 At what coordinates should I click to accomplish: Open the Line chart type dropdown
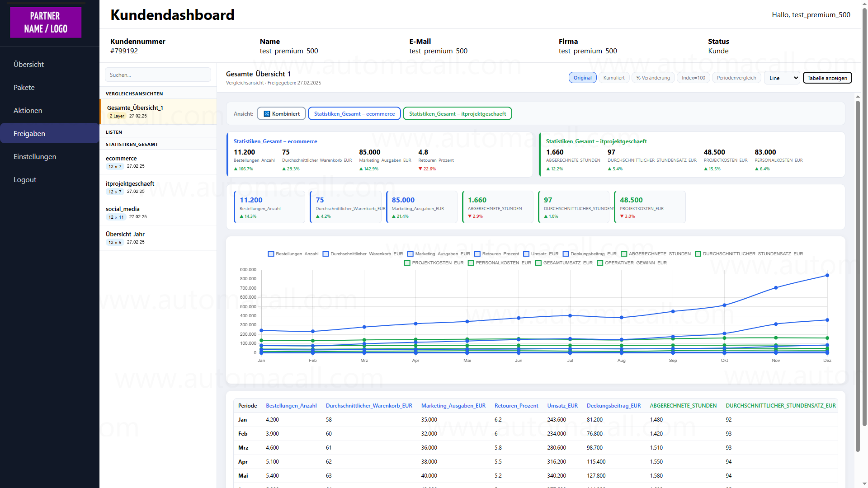[782, 78]
